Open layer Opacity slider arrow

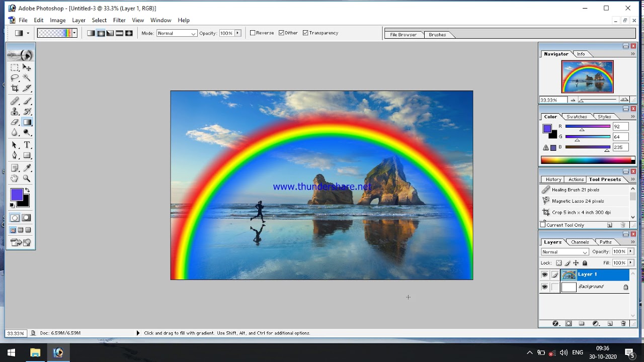tap(629, 251)
